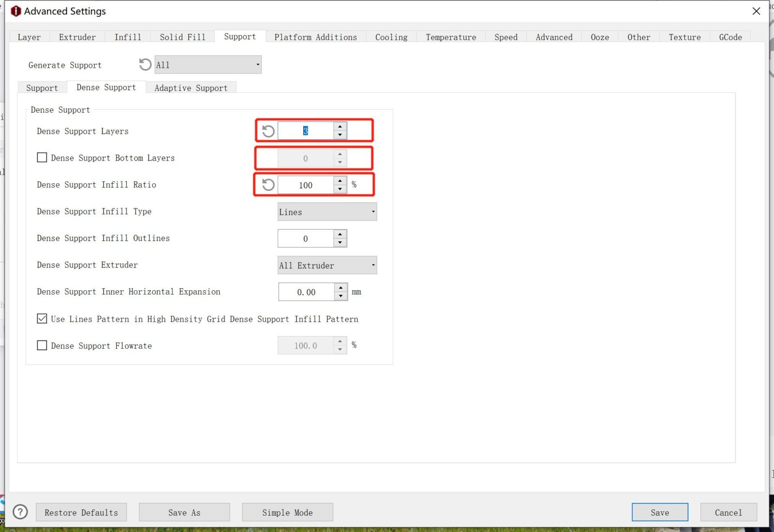Screen dimensions: 774x532
Task: Reset Dense Support Infill Ratio value
Action: point(268,185)
